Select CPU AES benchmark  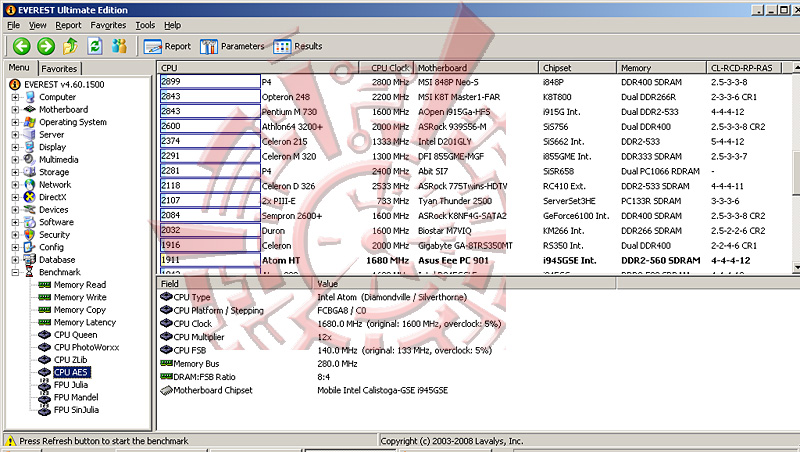71,372
